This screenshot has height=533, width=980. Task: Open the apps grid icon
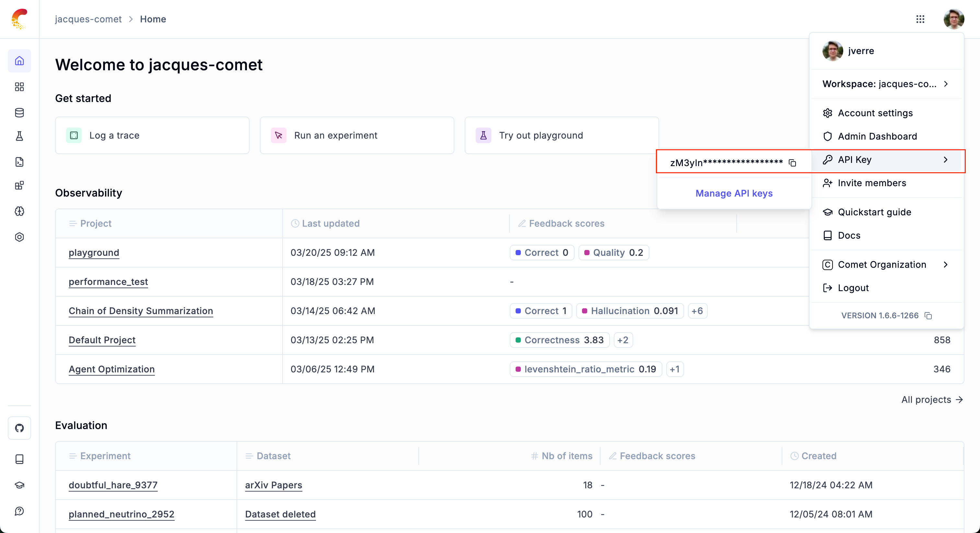920,19
